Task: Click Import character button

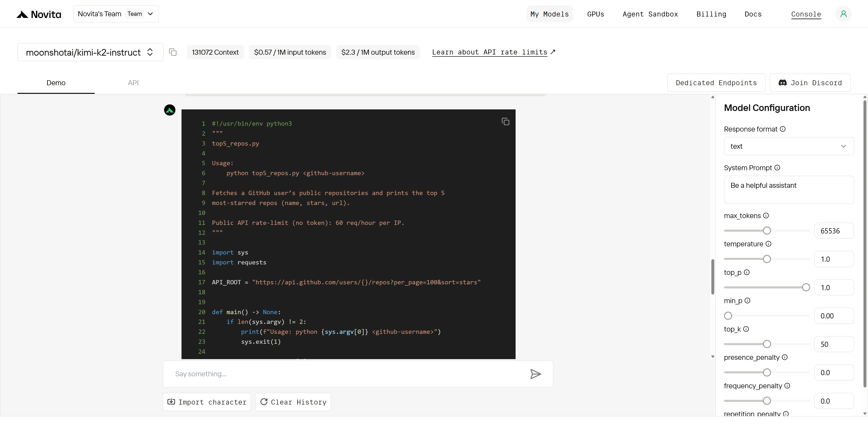Action: tap(207, 402)
